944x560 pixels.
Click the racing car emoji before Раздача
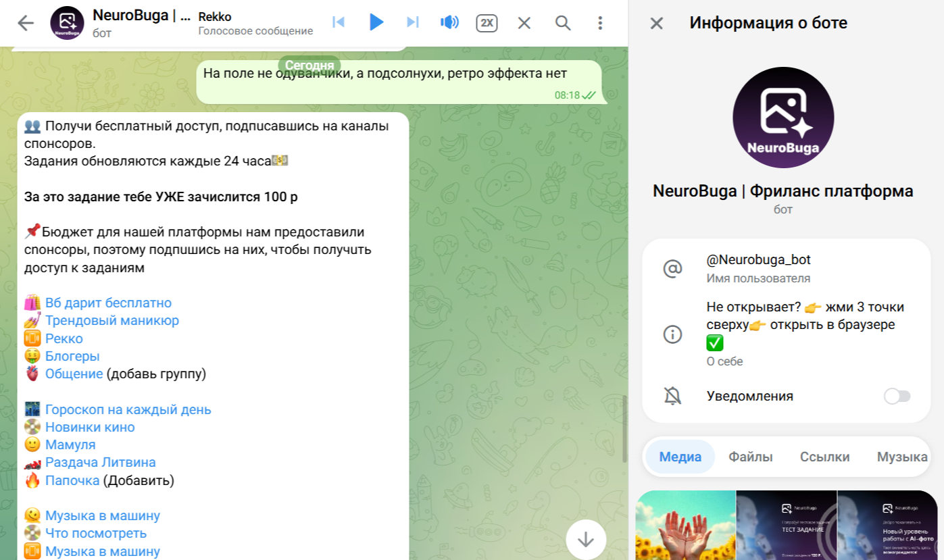click(32, 463)
